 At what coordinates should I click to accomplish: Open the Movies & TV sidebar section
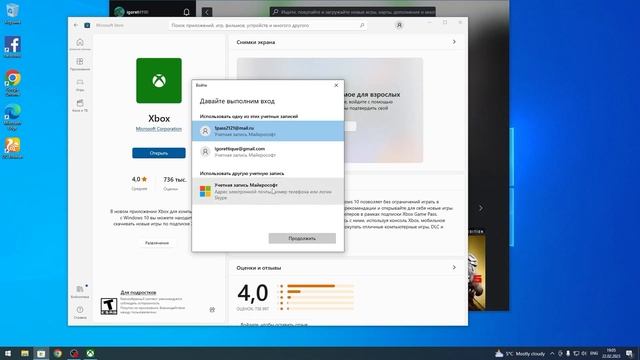(x=80, y=105)
